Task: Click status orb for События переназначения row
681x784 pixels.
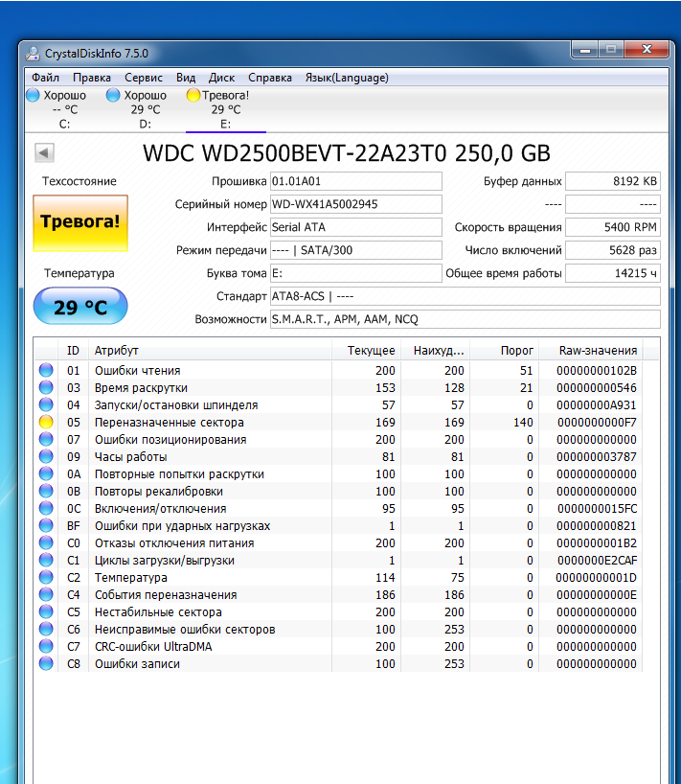Action: [46, 594]
